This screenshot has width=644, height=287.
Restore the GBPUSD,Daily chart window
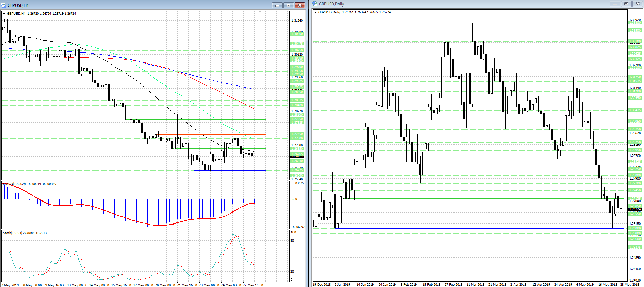(x=626, y=4)
